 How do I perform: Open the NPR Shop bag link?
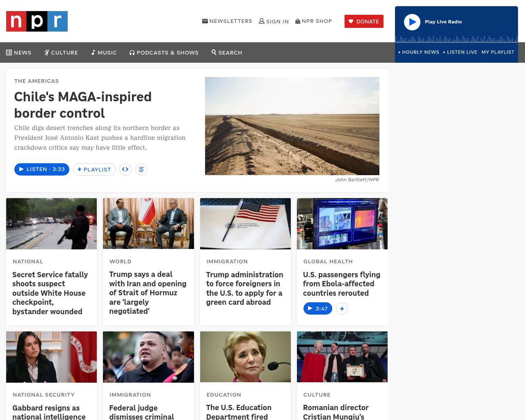click(x=314, y=21)
